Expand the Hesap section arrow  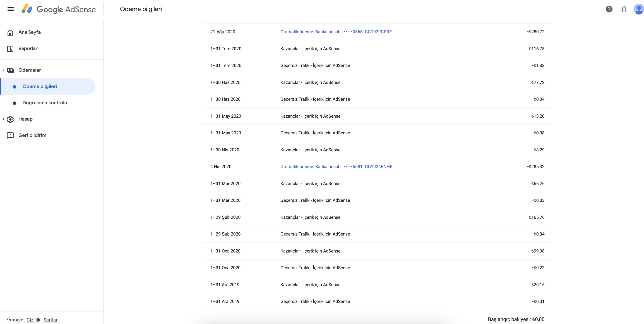pyautogui.click(x=3, y=119)
